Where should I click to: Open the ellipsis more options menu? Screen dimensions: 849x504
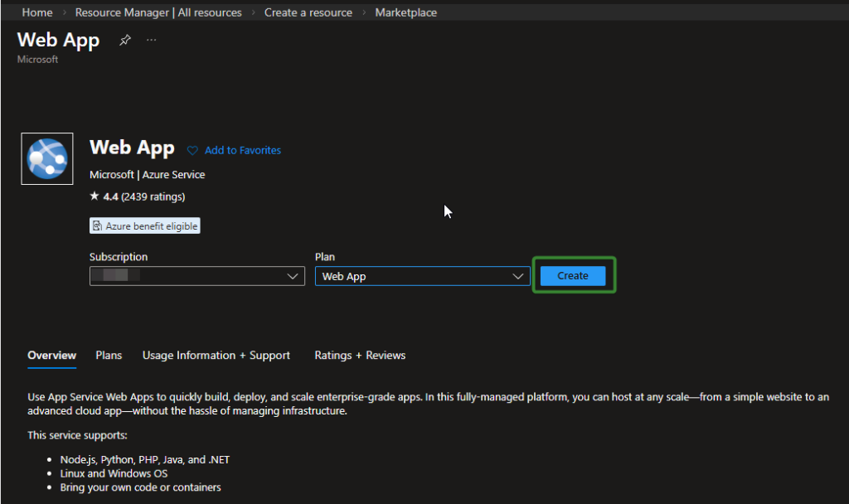[x=151, y=40]
